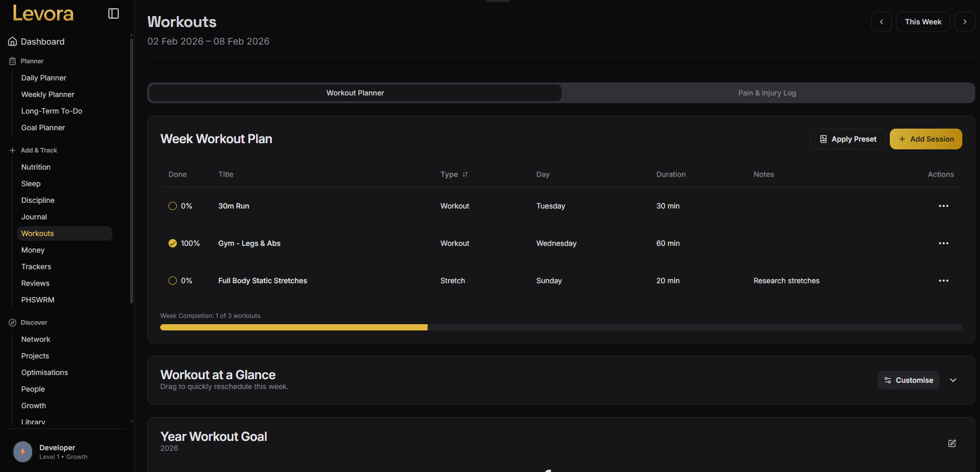
Task: Mark Full Body Static Stretches as complete
Action: tap(172, 280)
